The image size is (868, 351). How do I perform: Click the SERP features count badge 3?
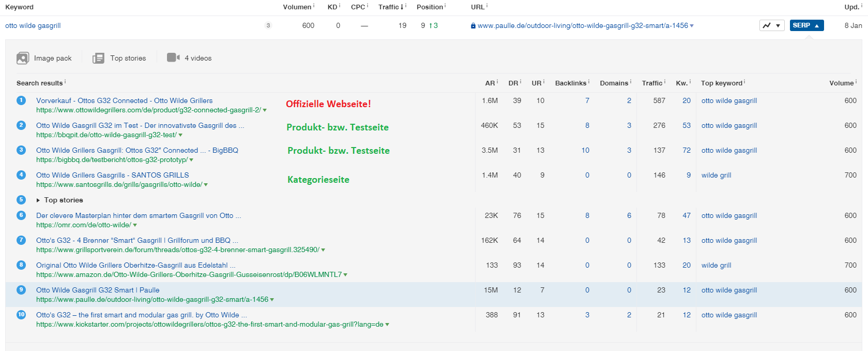point(268,25)
